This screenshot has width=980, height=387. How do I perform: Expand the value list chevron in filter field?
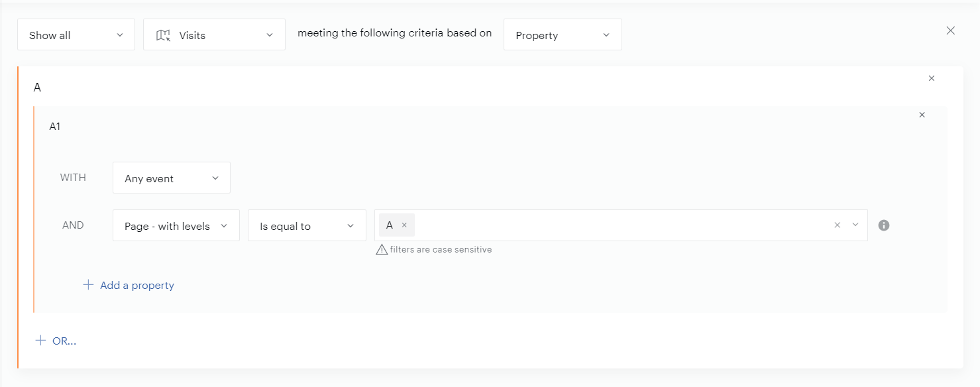click(x=855, y=225)
